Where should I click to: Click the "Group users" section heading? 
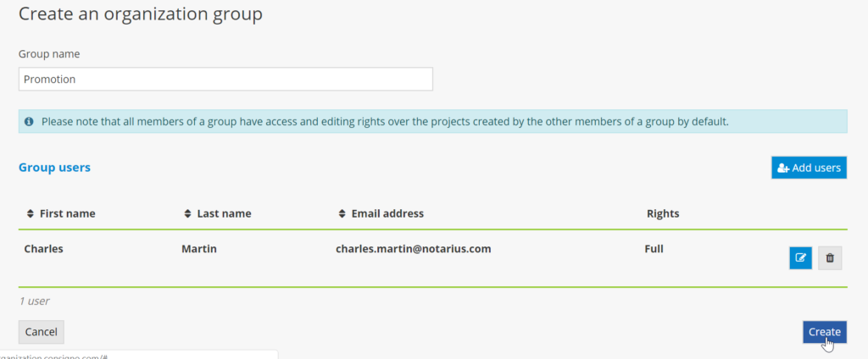click(x=54, y=168)
